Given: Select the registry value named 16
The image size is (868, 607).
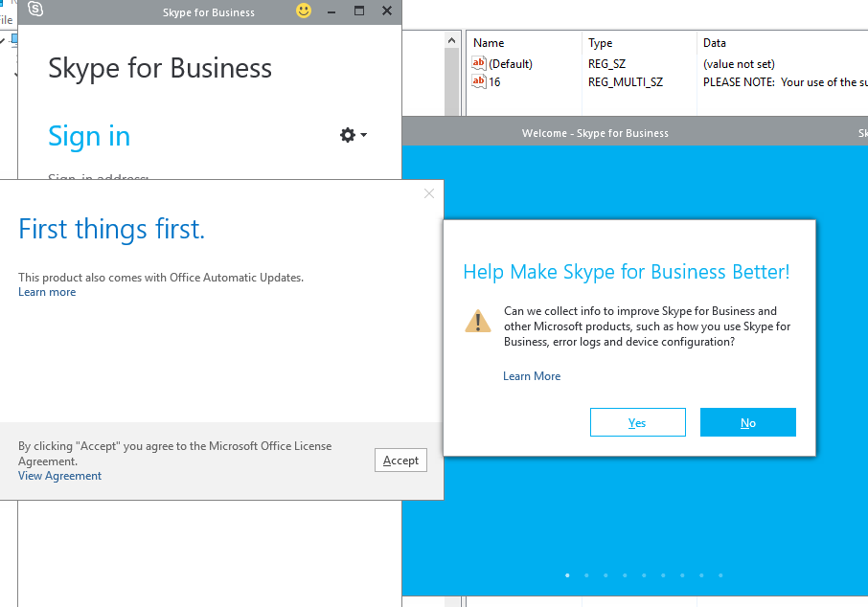Looking at the screenshot, I should (494, 81).
